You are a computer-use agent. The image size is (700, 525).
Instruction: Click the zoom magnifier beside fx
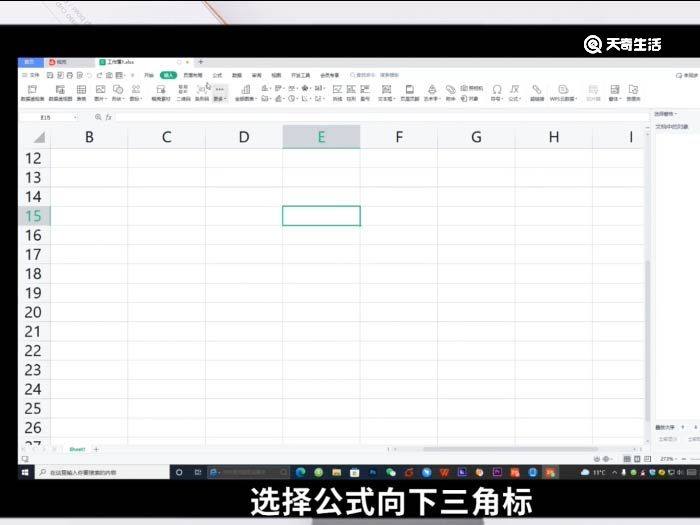98,117
